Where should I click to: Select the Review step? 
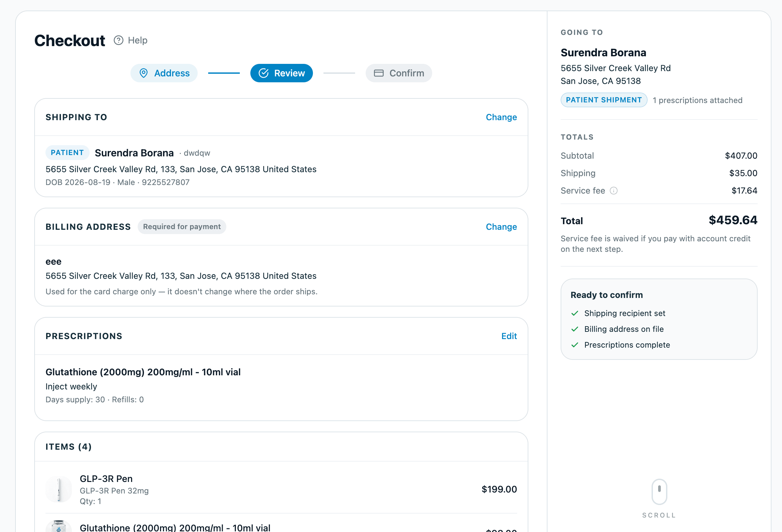tap(282, 73)
